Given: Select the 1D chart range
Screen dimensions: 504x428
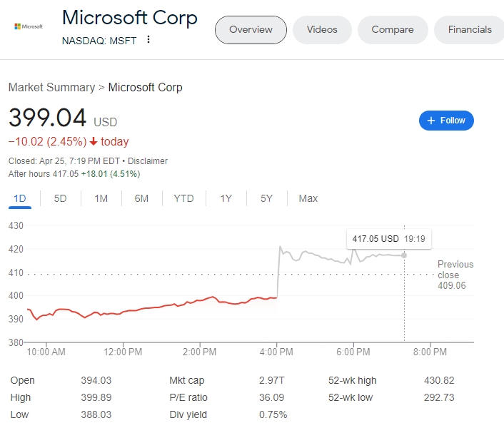Looking at the screenshot, I should [20, 198].
